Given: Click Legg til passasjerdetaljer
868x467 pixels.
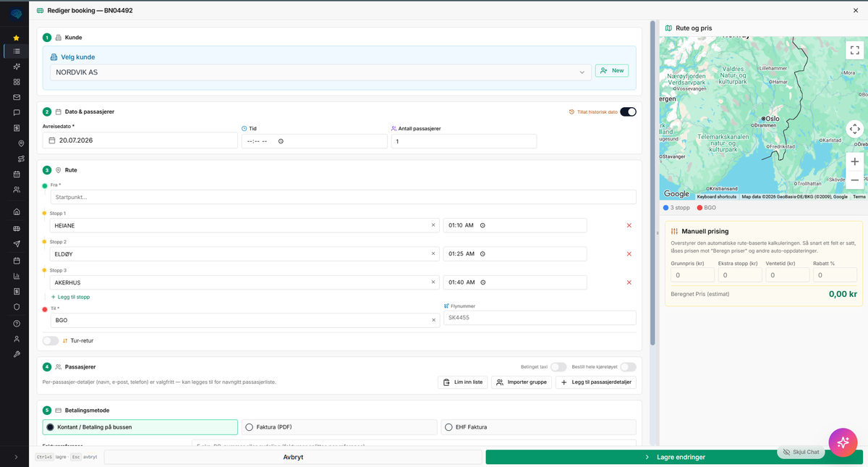Looking at the screenshot, I should (x=596, y=382).
